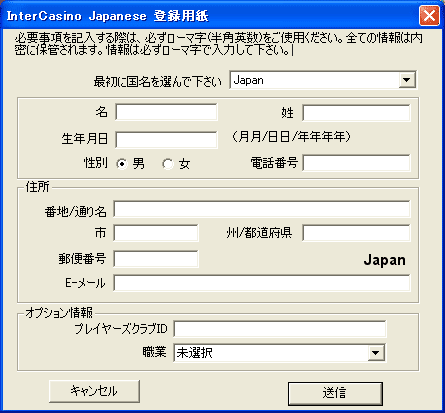
Task: Select the 女 (female) radio button
Action: [x=168, y=164]
